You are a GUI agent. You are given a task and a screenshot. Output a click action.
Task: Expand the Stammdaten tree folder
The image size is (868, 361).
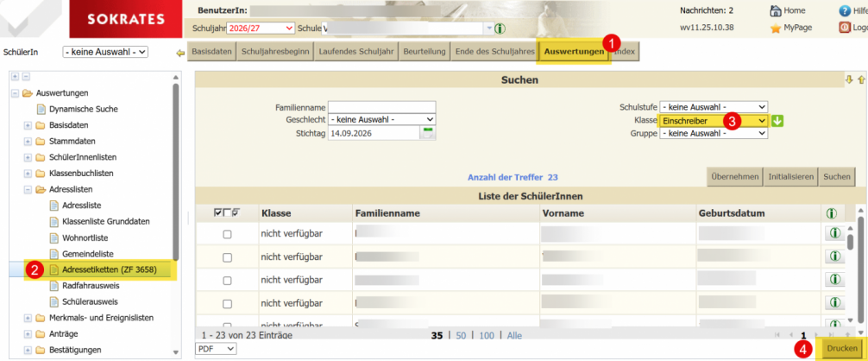(x=28, y=141)
